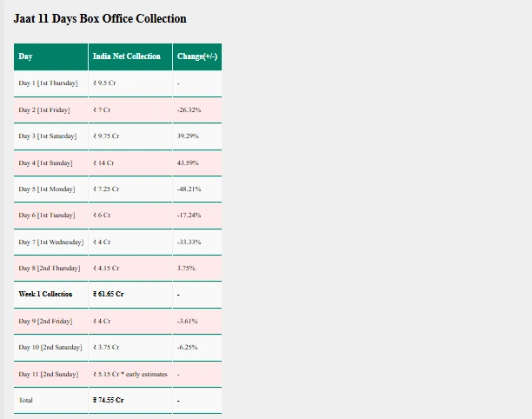
Task: Select the 'Day 6 [1st Tuesday]' cell
Action: click(51, 216)
